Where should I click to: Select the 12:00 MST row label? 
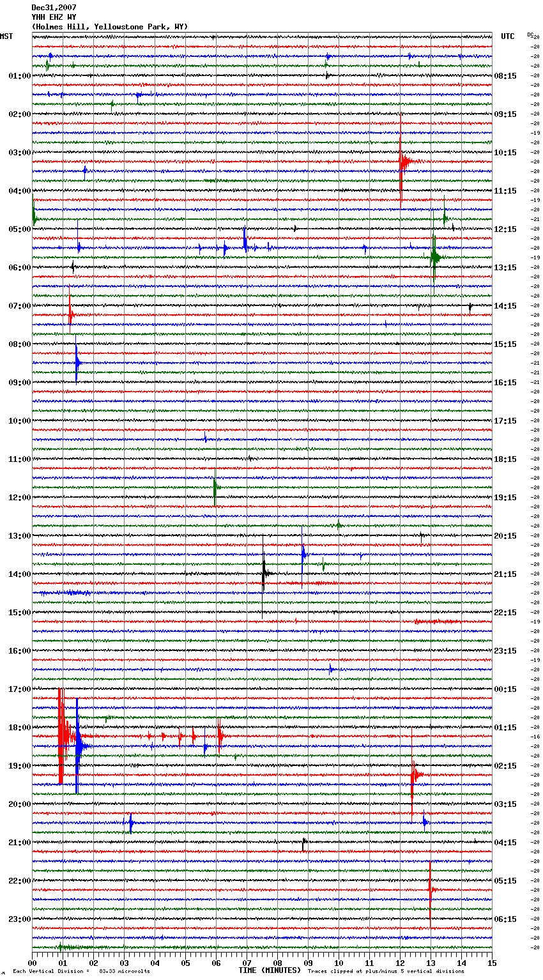[x=20, y=498]
